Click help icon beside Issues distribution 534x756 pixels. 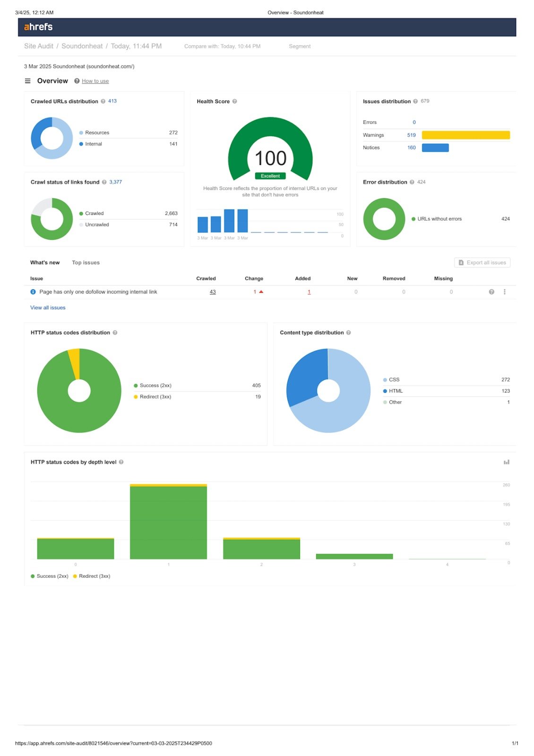click(x=415, y=102)
